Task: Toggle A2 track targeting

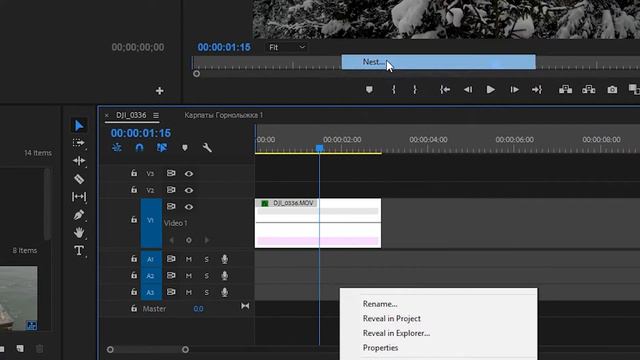Action: [151, 276]
